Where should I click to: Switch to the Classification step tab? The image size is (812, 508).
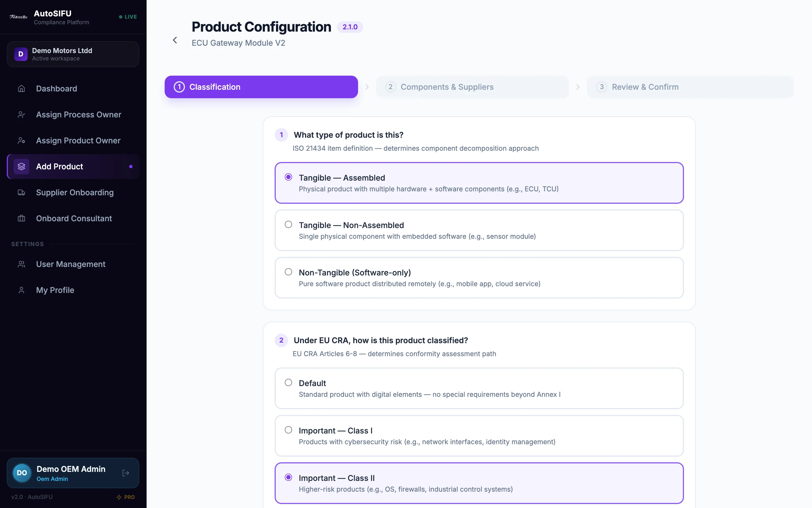click(x=261, y=87)
